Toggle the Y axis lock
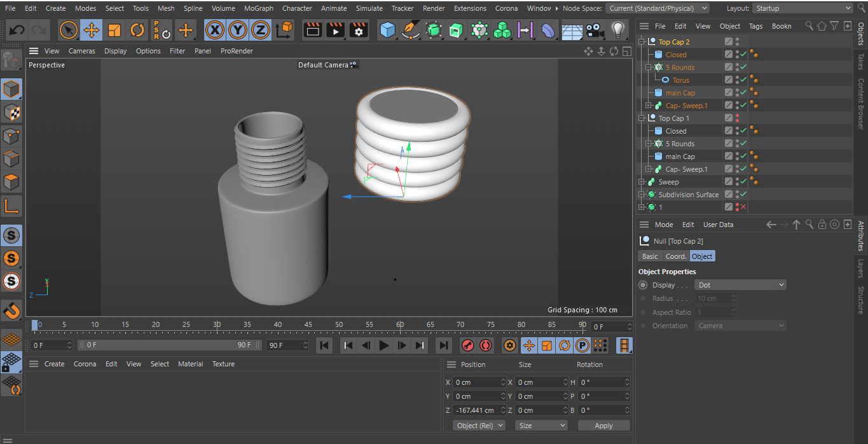The height and width of the screenshot is (444, 868). 237,30
